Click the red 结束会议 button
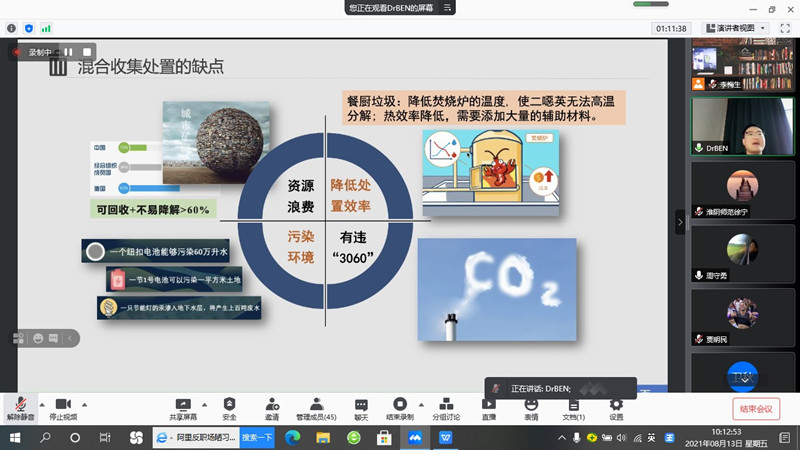 click(x=757, y=408)
